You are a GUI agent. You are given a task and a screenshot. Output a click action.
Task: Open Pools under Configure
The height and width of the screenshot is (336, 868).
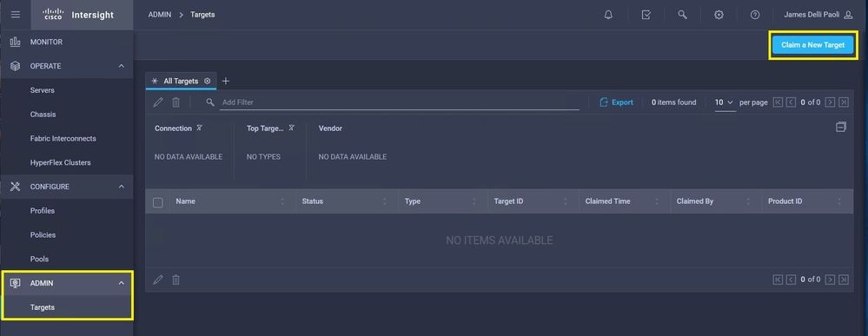[39, 259]
